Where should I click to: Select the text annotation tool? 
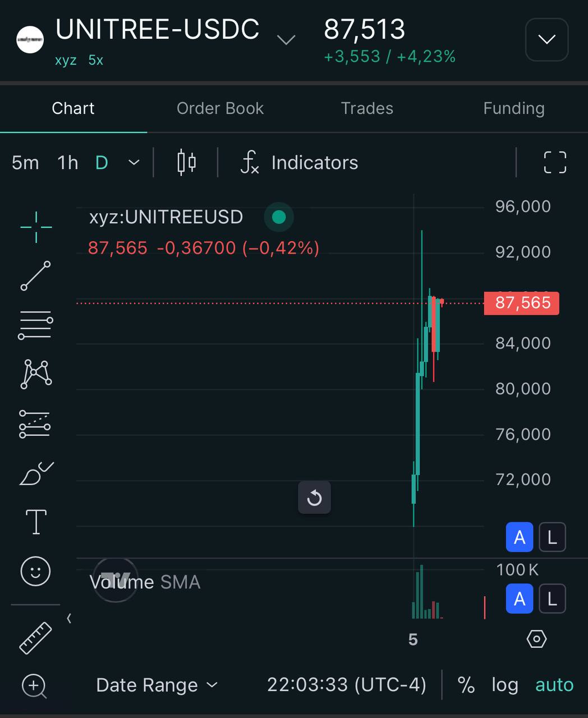pyautogui.click(x=36, y=522)
